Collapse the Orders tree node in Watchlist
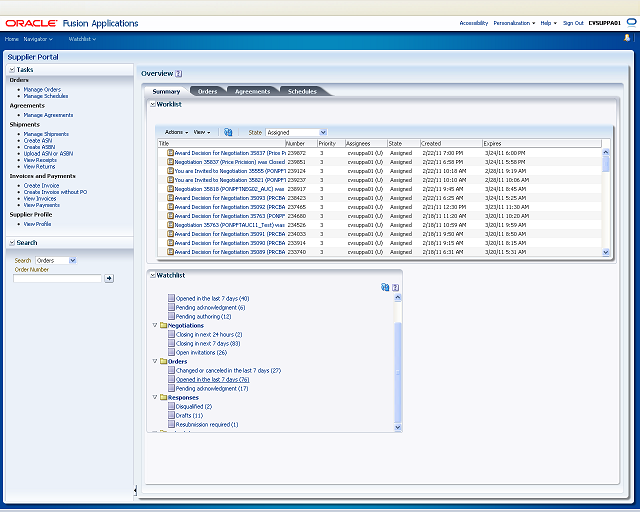 point(155,361)
